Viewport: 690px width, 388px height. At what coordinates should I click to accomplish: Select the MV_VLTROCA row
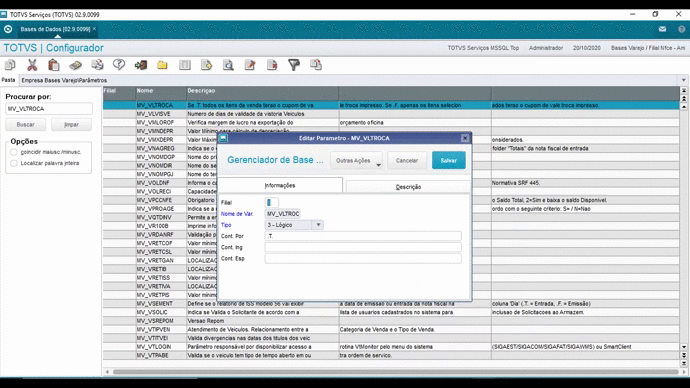pyautogui.click(x=391, y=106)
